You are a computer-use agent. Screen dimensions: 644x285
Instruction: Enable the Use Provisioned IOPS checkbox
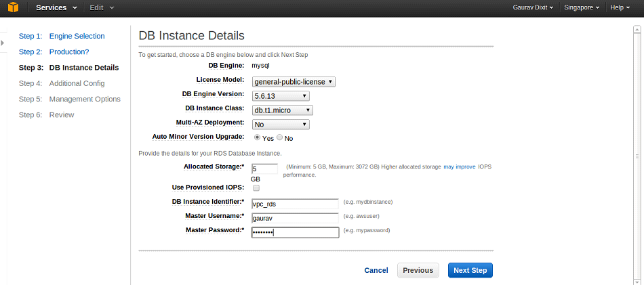pos(256,188)
